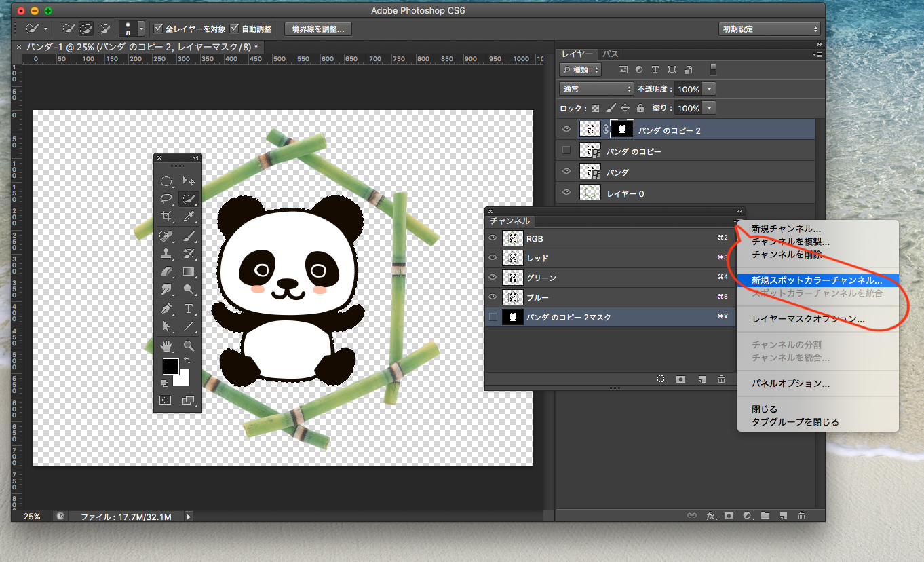Viewport: 924px width, 562px height.
Task: Hide the レイヤー 0 layer visibility
Action: [x=566, y=193]
